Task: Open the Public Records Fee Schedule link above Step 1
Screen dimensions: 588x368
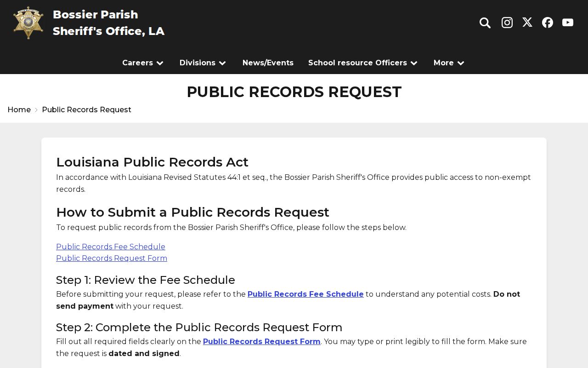Action: pyautogui.click(x=111, y=247)
